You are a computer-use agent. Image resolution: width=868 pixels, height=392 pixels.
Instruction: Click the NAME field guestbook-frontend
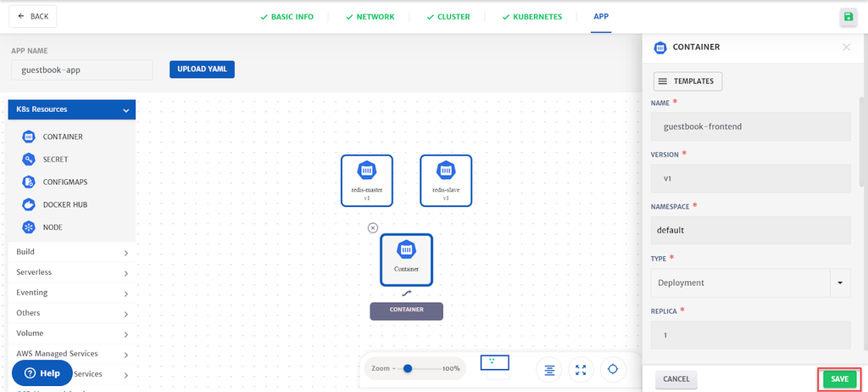click(751, 126)
